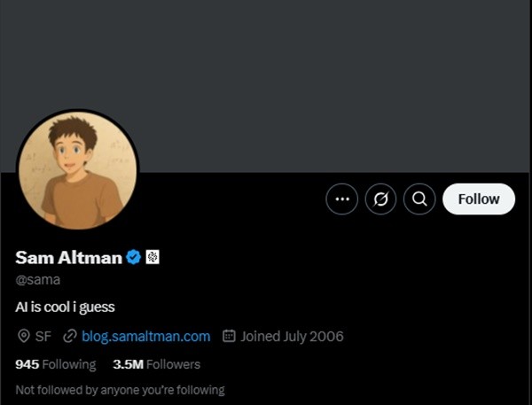Click the calendar icon beside Joined date

[x=228, y=336]
